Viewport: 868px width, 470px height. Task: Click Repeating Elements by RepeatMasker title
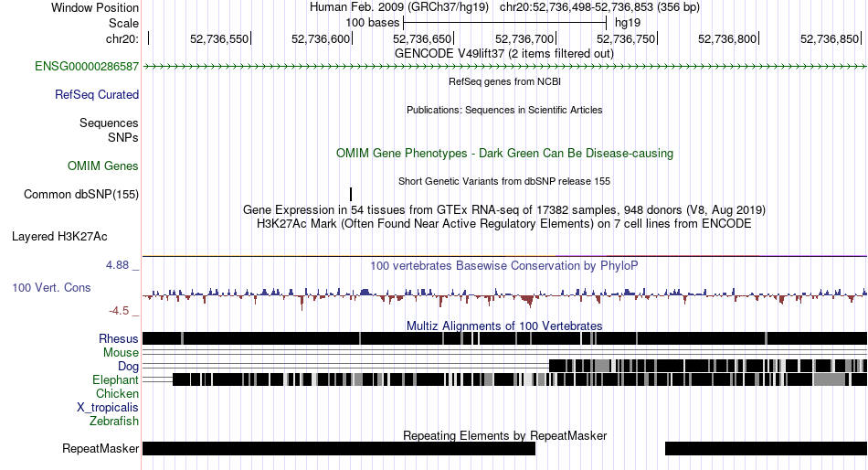505,435
